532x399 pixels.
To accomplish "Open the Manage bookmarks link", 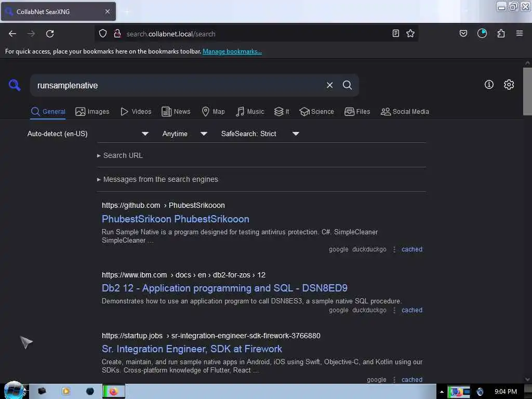I will click(x=232, y=51).
